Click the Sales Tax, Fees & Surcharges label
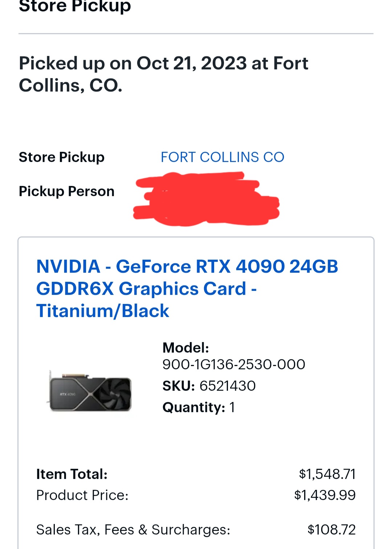Viewport: 392px width, 549px height. pos(133,530)
